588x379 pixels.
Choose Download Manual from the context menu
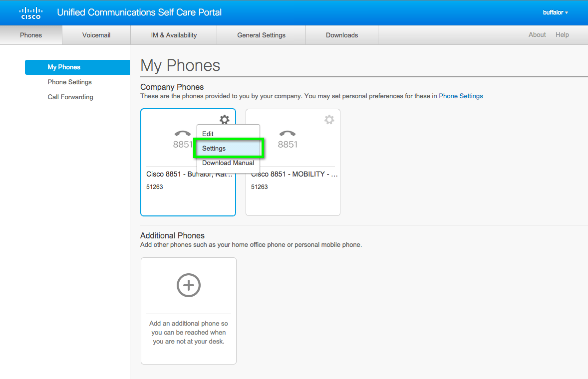point(228,163)
